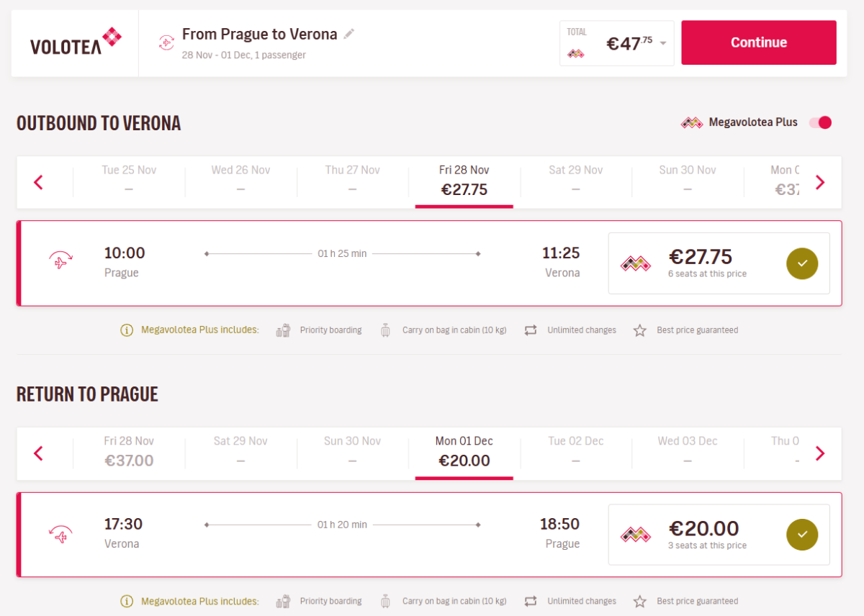Disable the Megavolotea Plus toggle
Image resolution: width=864 pixels, height=616 pixels.
click(x=821, y=122)
